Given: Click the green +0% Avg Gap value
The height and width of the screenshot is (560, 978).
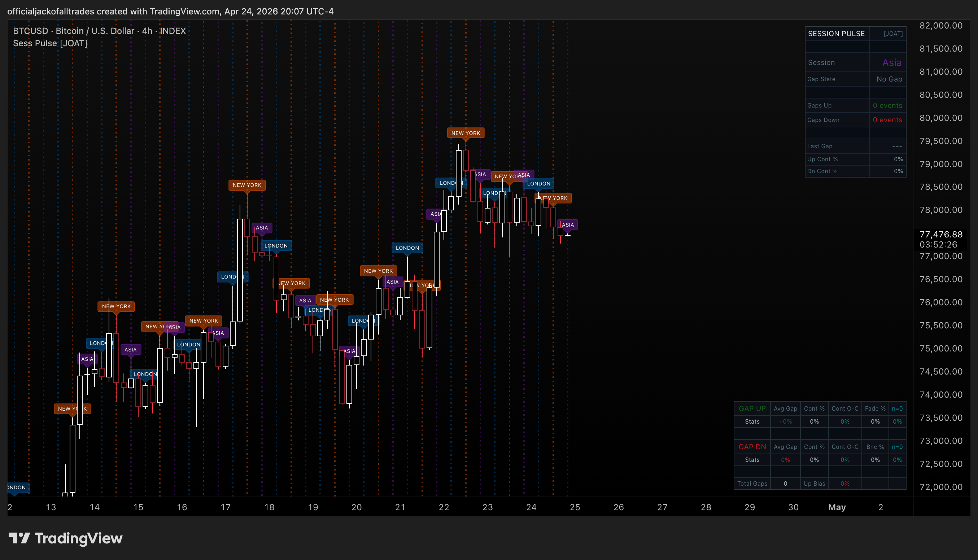Looking at the screenshot, I should coord(785,421).
